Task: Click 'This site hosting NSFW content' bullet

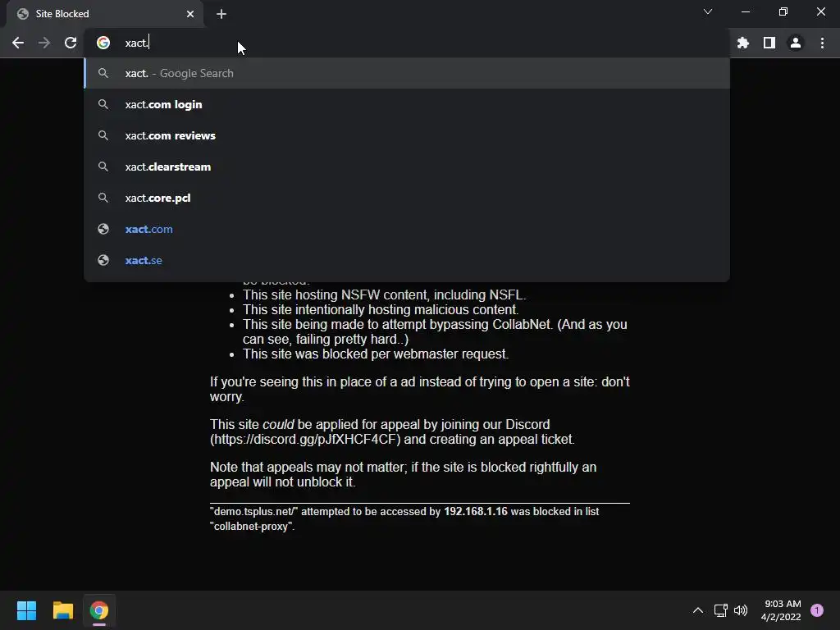Action: coord(384,295)
